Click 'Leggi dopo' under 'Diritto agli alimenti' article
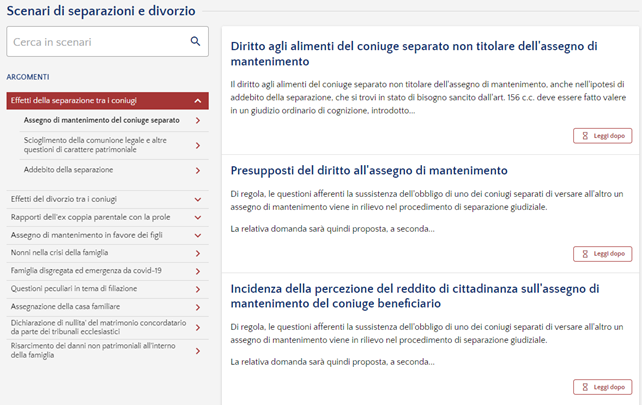This screenshot has width=642, height=405. tap(603, 136)
